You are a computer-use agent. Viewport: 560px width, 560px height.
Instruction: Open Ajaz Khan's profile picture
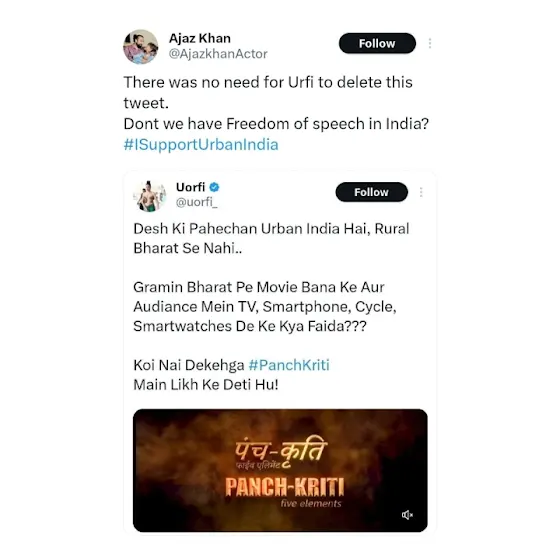(141, 47)
